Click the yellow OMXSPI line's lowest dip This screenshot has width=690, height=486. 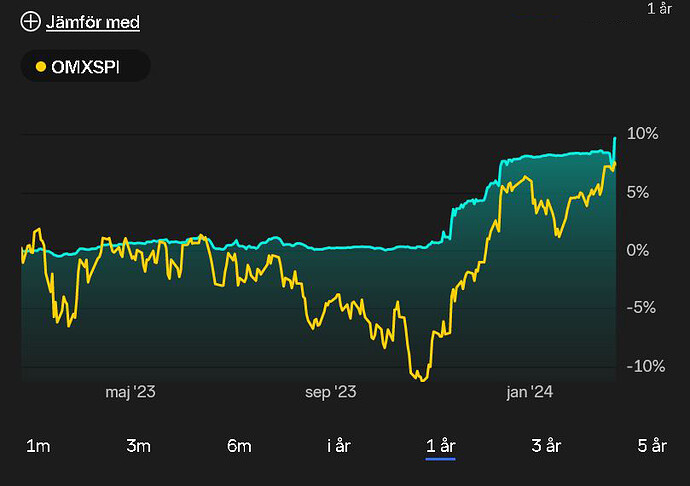[x=423, y=380]
